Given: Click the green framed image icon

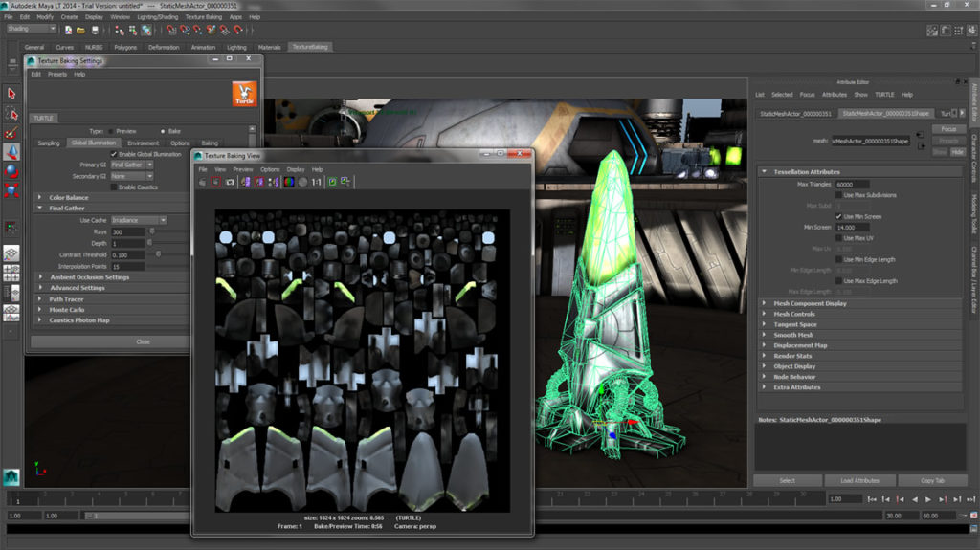Looking at the screenshot, I should pyautogui.click(x=332, y=182).
